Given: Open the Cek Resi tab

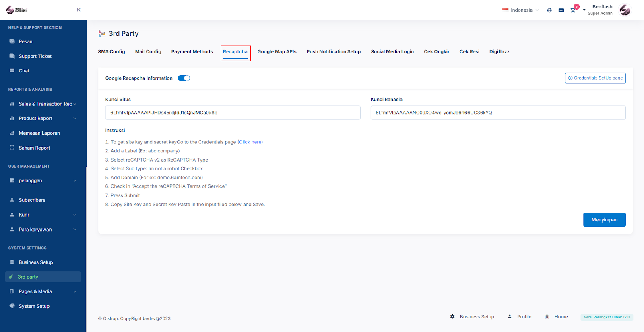Looking at the screenshot, I should 469,52.
